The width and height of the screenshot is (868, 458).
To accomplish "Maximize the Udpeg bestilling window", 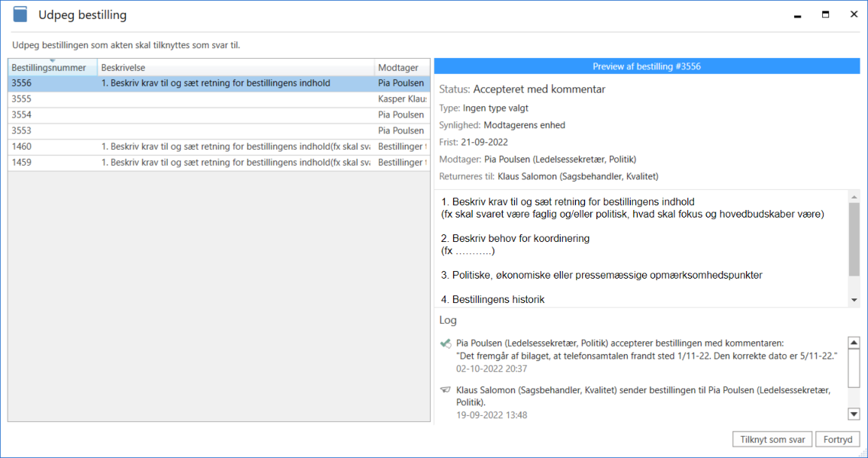I will [x=825, y=15].
